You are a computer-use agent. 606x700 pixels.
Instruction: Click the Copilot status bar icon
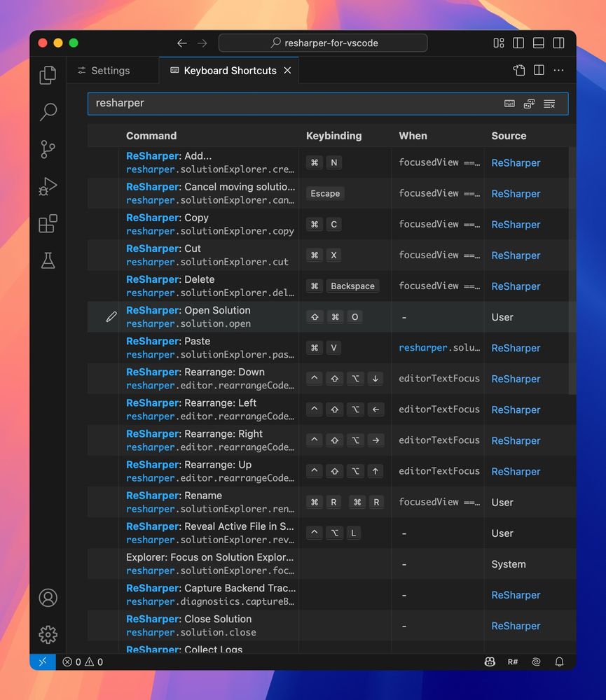click(490, 661)
